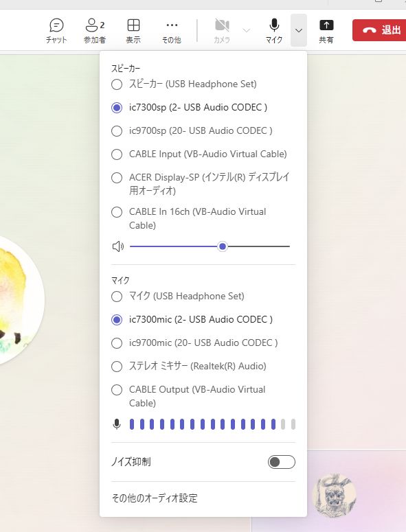The width and height of the screenshot is (406, 532).
Task: Click the スピーカー section heading
Action: tap(126, 69)
